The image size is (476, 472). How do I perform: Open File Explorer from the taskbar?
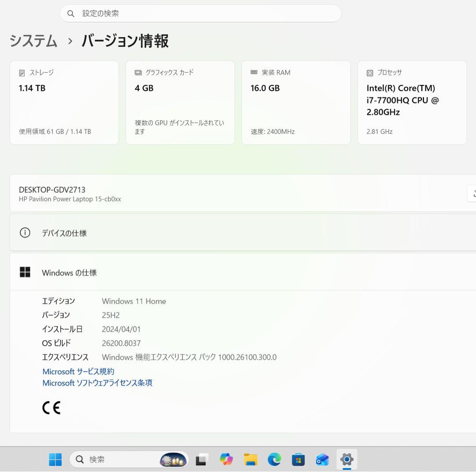tap(250, 460)
